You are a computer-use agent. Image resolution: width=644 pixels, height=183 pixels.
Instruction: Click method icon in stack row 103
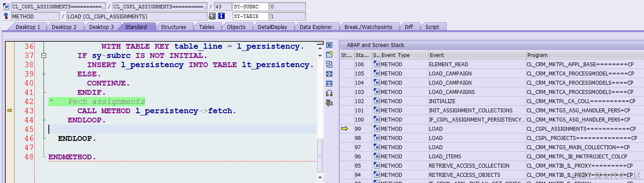pyautogui.click(x=376, y=92)
